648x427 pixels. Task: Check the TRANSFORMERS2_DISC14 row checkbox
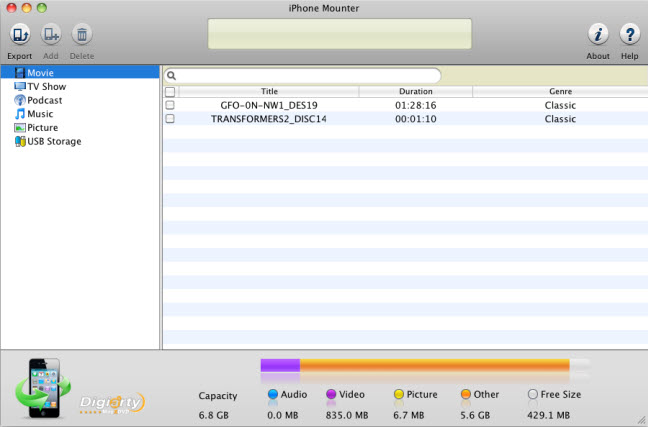(x=170, y=119)
